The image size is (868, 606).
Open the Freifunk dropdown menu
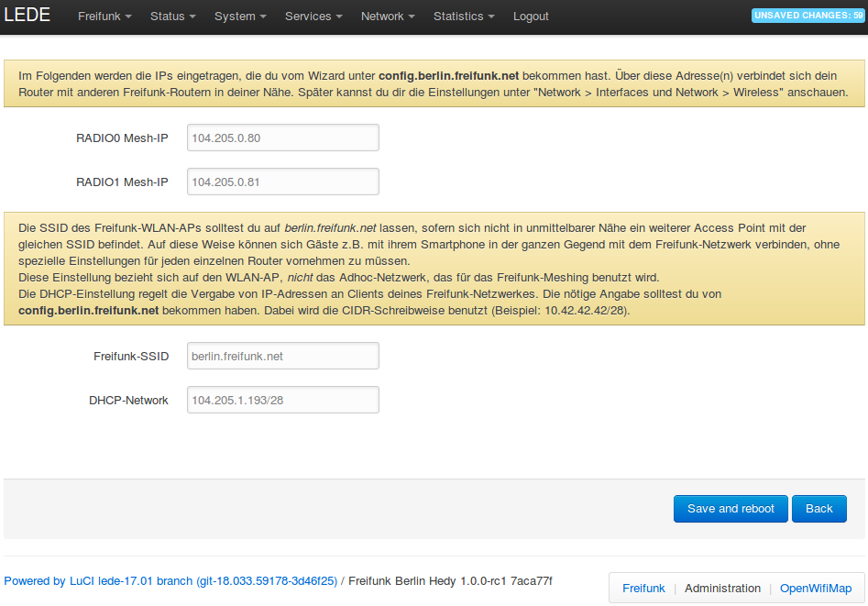(x=104, y=17)
